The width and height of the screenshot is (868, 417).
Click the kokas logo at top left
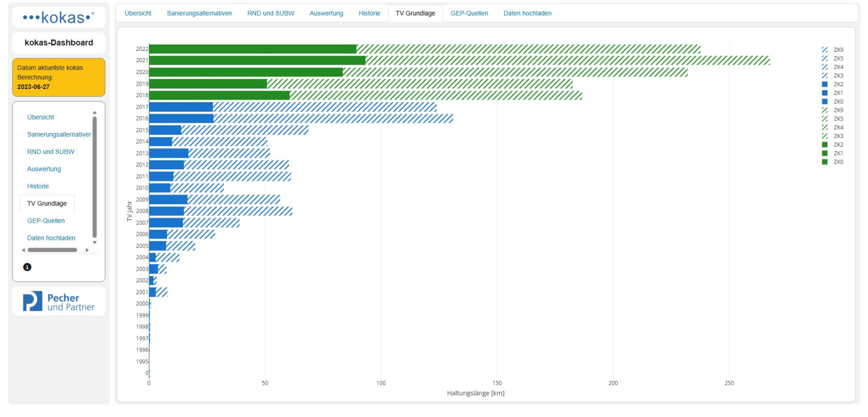pyautogui.click(x=59, y=18)
